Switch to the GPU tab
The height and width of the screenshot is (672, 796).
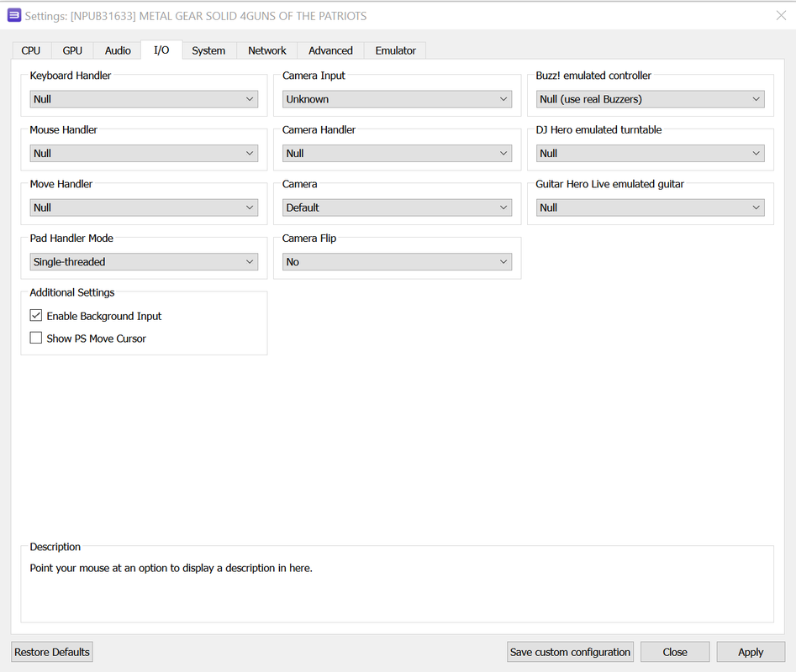tap(72, 50)
